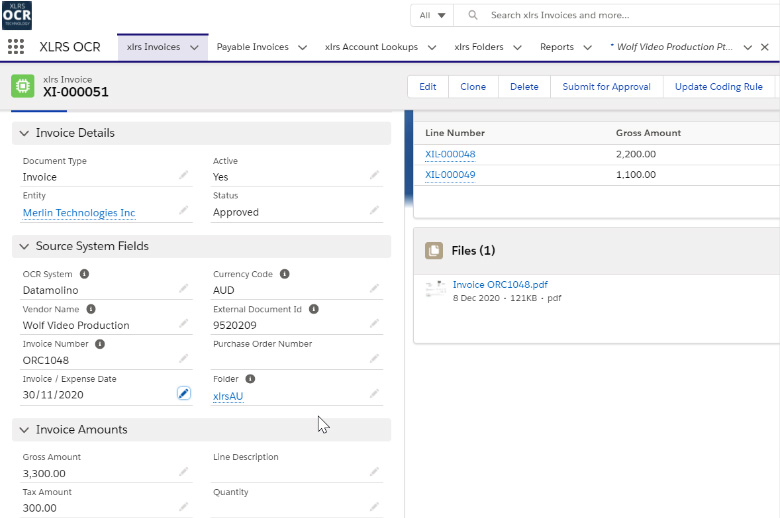Click the Files panel icon

point(434,251)
